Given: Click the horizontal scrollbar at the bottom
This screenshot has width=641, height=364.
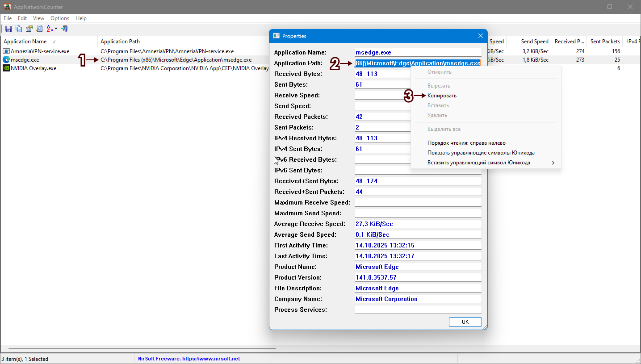Looking at the screenshot, I should click(x=142, y=349).
